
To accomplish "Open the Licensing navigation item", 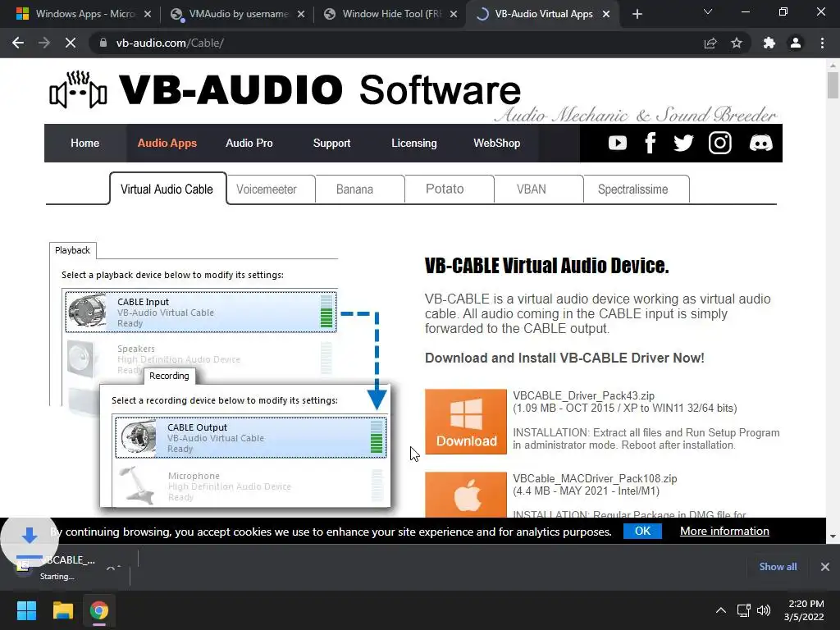I will coord(414,143).
